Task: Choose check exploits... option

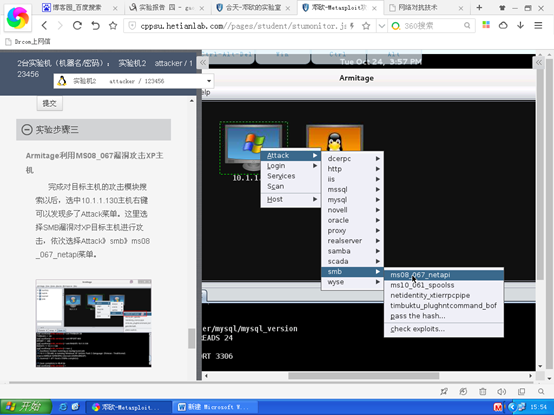Action: click(x=444, y=329)
